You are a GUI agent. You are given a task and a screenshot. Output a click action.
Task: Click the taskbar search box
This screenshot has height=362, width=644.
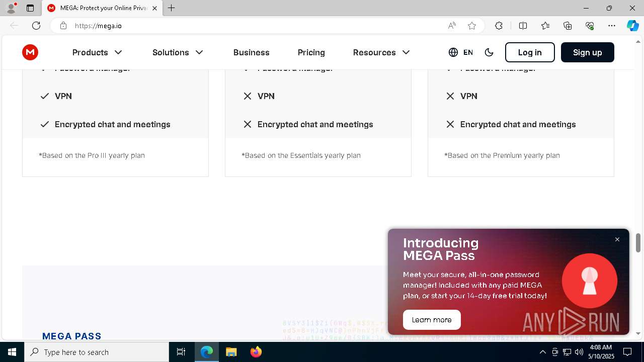[97, 352]
